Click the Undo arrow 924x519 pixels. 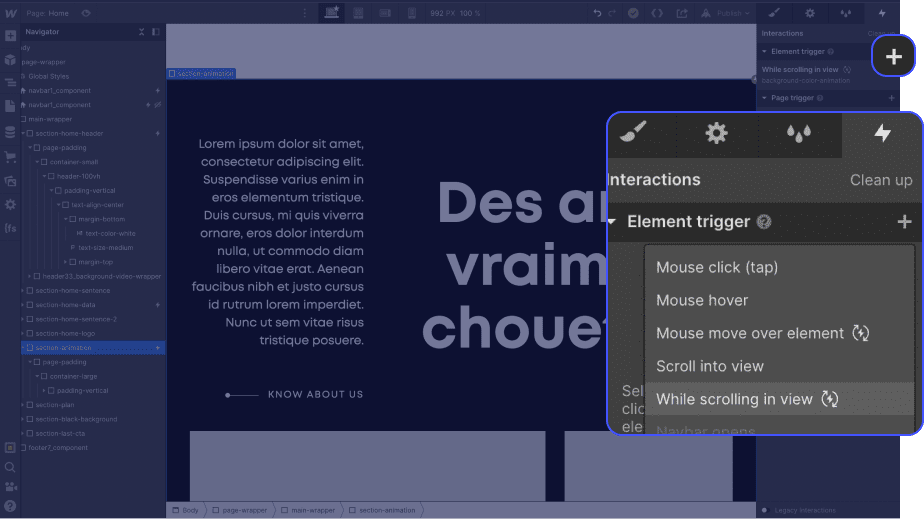coord(597,13)
